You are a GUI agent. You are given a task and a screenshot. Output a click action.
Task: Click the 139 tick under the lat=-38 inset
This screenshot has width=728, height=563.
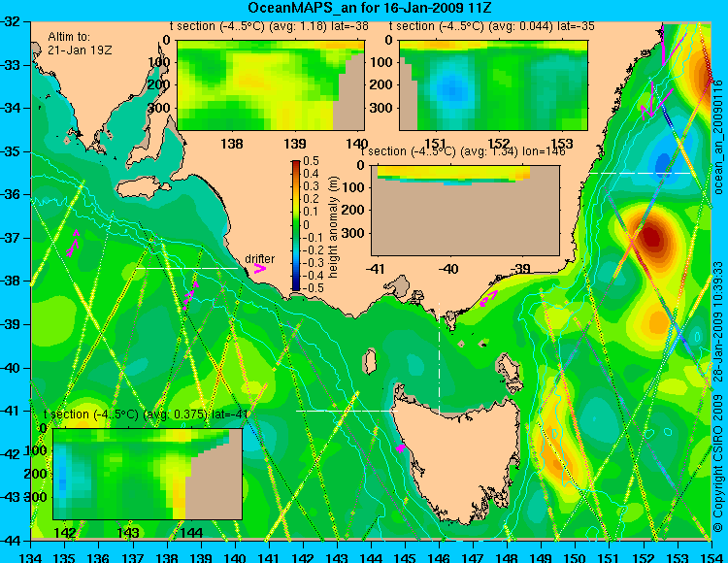[x=295, y=144]
